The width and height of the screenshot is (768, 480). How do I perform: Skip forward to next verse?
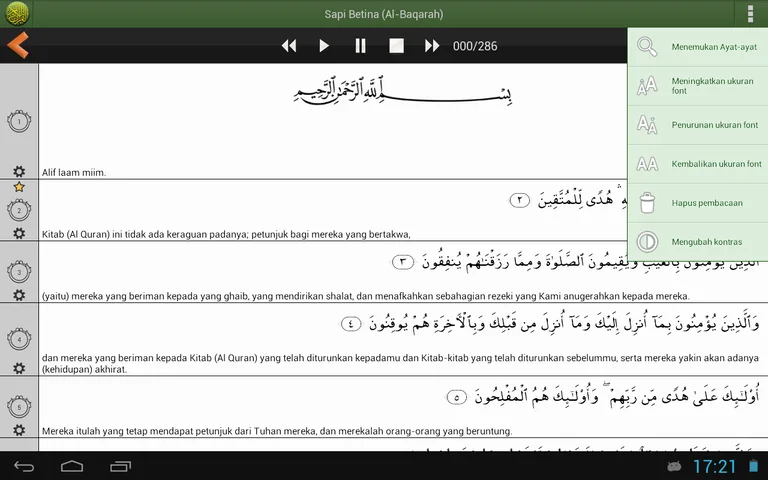pyautogui.click(x=432, y=46)
